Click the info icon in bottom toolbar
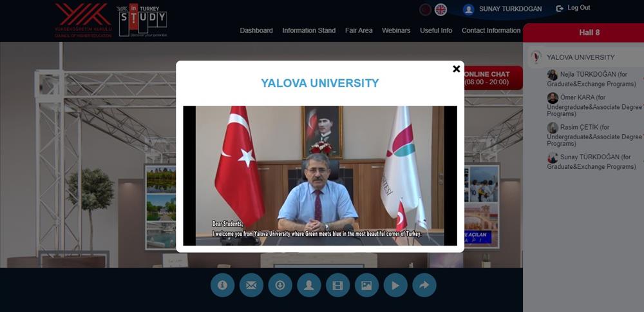Screen dimensions: 644x312 pyautogui.click(x=223, y=286)
